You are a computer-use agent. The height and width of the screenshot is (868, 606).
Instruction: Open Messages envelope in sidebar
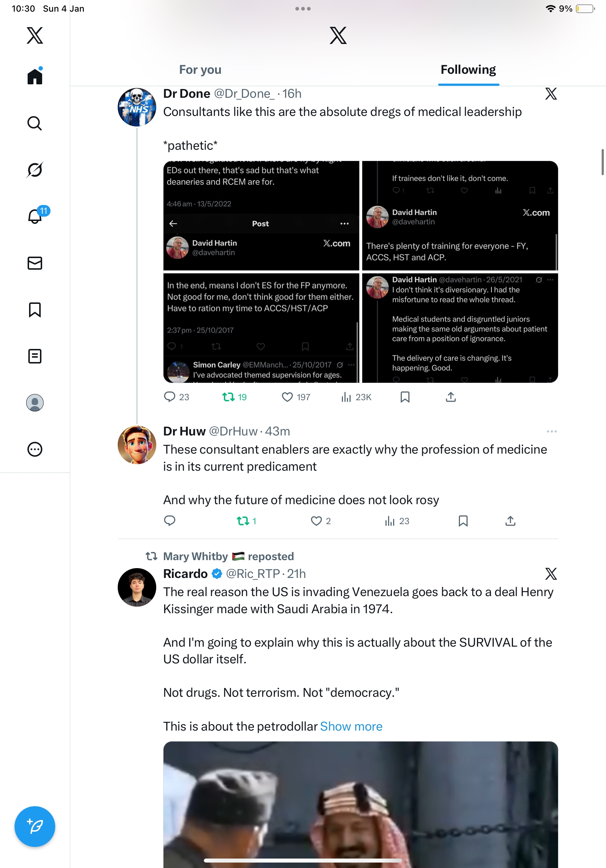[35, 263]
